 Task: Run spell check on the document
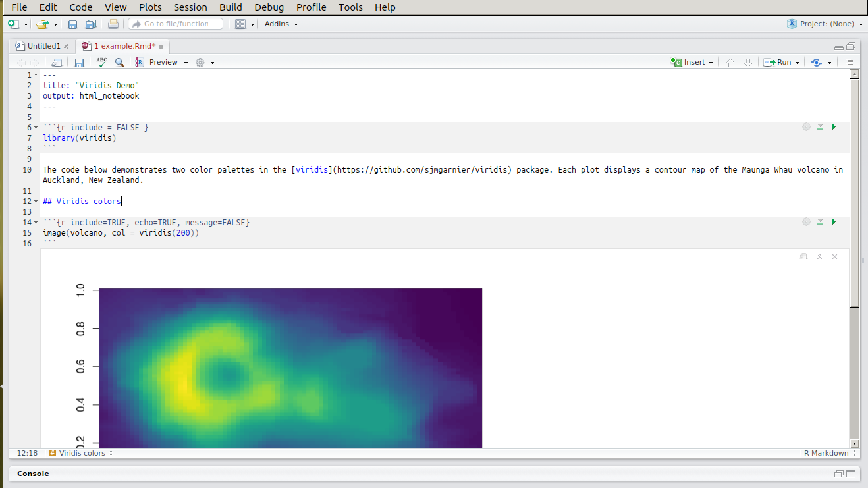[101, 62]
